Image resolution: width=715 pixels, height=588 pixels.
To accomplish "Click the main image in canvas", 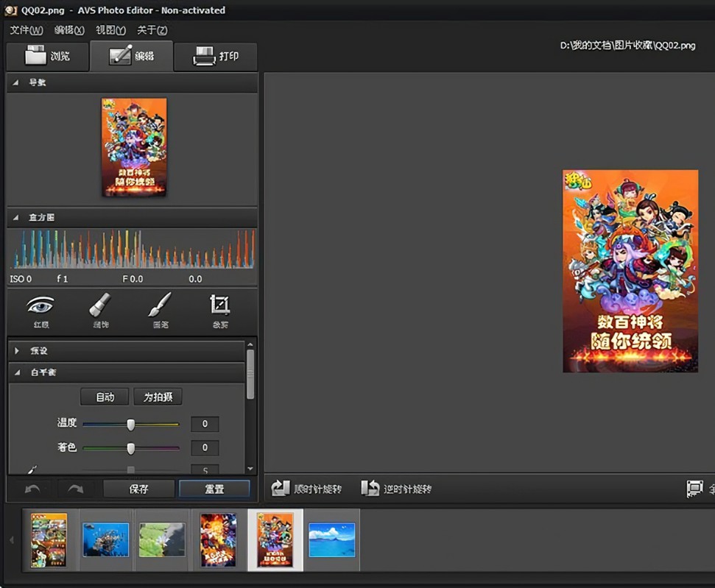I will coord(630,272).
